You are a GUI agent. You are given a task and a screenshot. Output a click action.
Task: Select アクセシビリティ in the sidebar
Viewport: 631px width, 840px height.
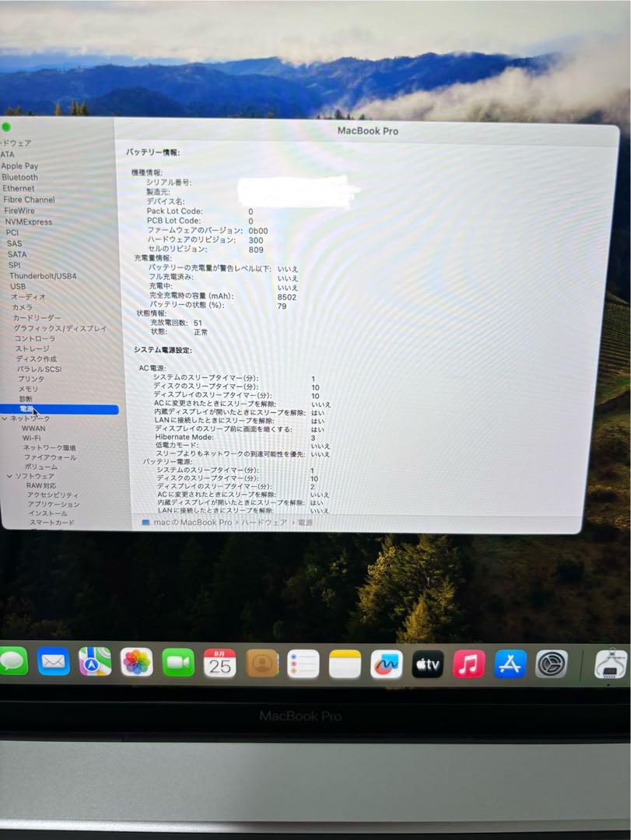click(53, 495)
